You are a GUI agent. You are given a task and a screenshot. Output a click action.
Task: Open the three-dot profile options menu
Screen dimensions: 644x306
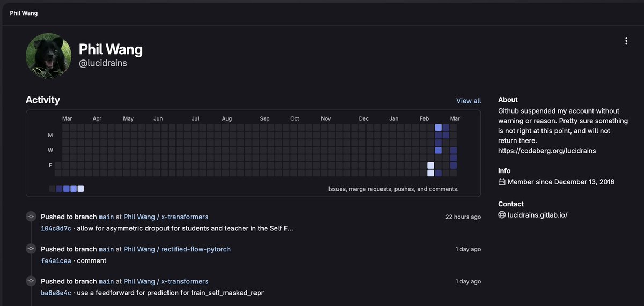tap(626, 41)
